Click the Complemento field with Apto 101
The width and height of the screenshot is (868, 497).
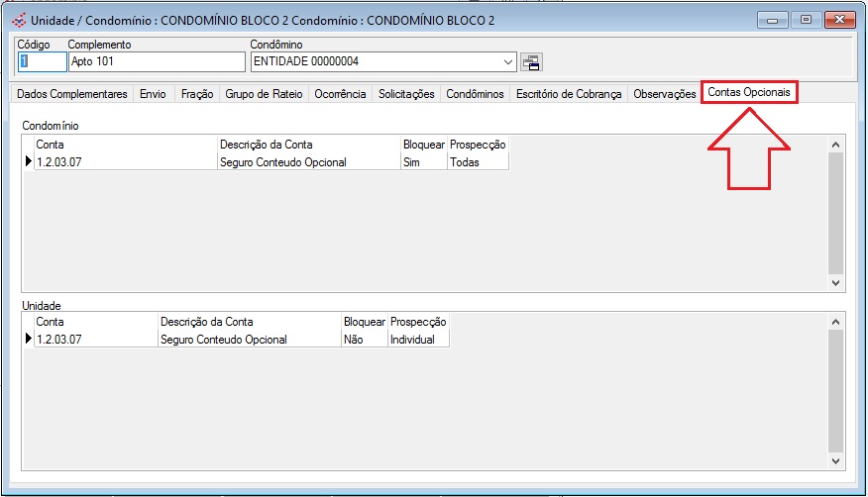click(156, 62)
